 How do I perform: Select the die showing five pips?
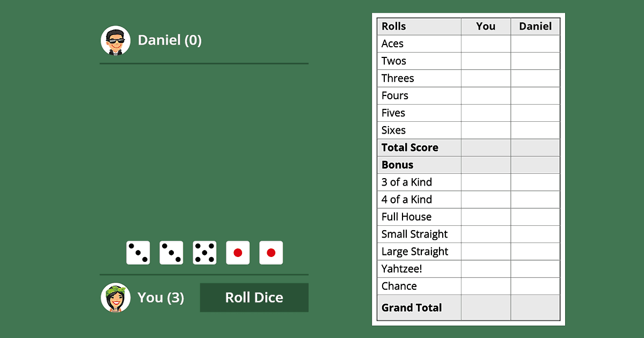pyautogui.click(x=204, y=252)
